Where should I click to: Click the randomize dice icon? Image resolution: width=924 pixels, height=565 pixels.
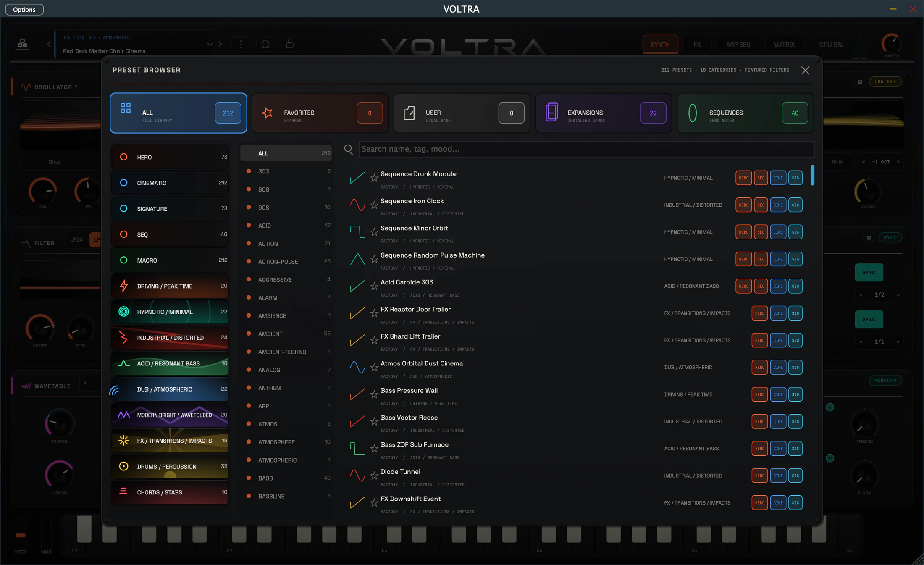coord(265,45)
